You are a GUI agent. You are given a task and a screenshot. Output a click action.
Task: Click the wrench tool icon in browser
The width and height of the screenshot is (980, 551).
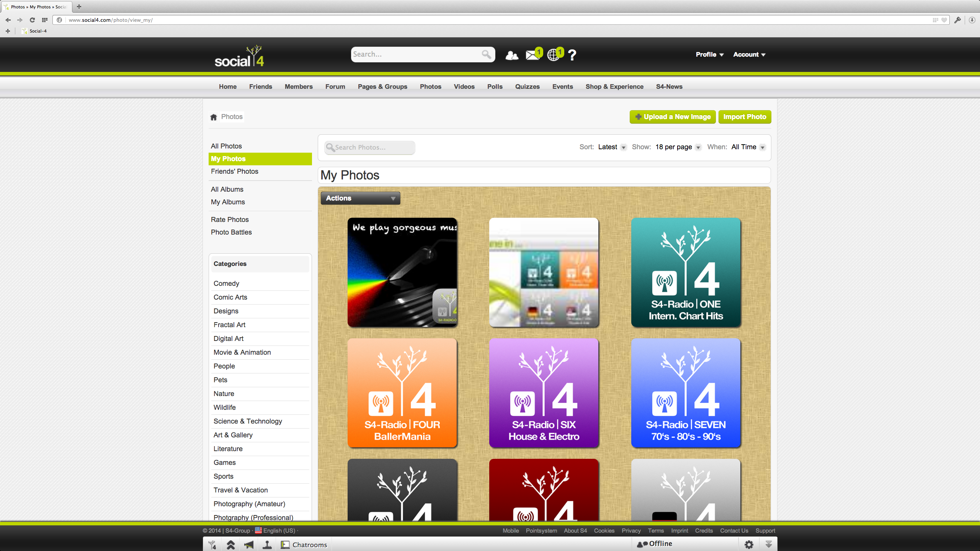click(x=957, y=20)
